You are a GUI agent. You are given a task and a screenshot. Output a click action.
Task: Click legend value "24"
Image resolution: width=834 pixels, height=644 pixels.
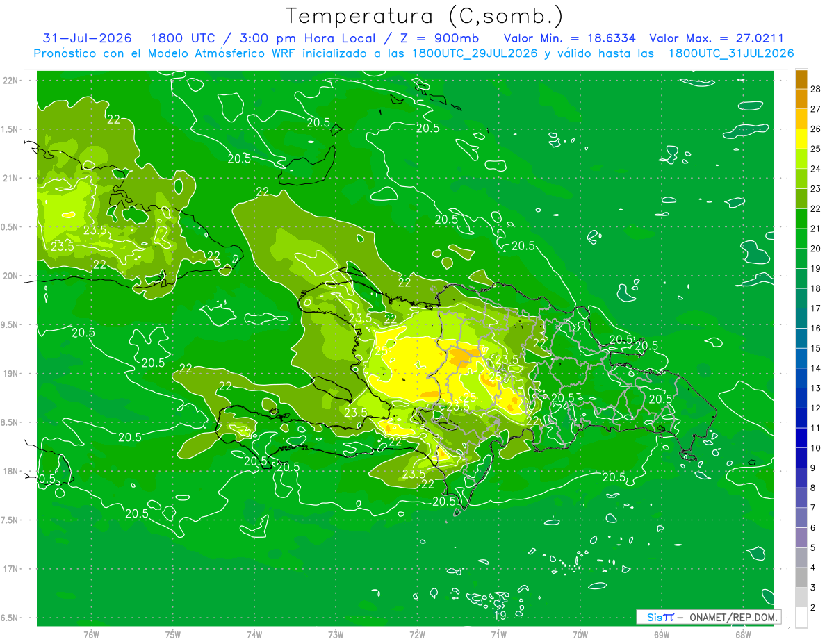[816, 169]
